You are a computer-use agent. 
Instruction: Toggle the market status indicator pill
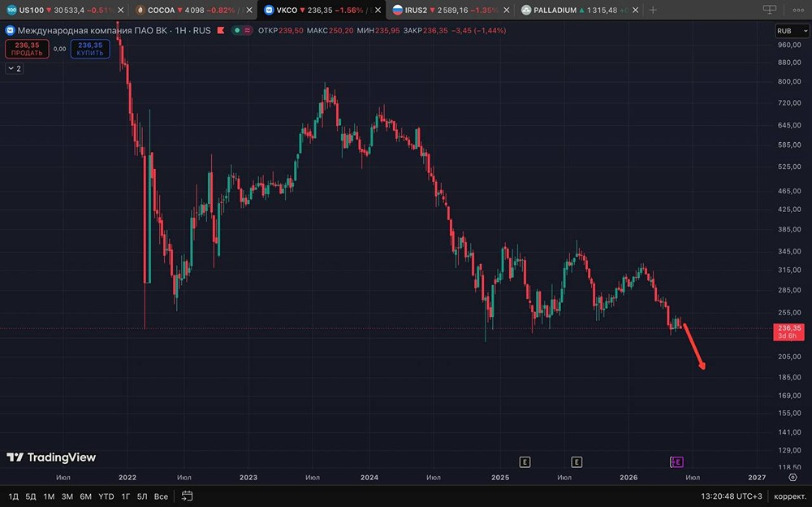242,31
